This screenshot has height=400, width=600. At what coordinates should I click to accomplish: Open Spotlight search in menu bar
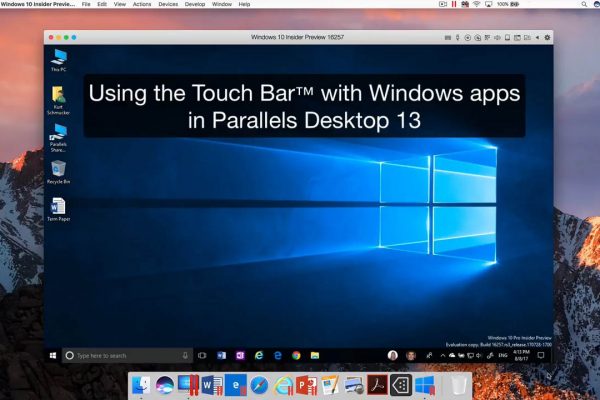(x=584, y=4)
